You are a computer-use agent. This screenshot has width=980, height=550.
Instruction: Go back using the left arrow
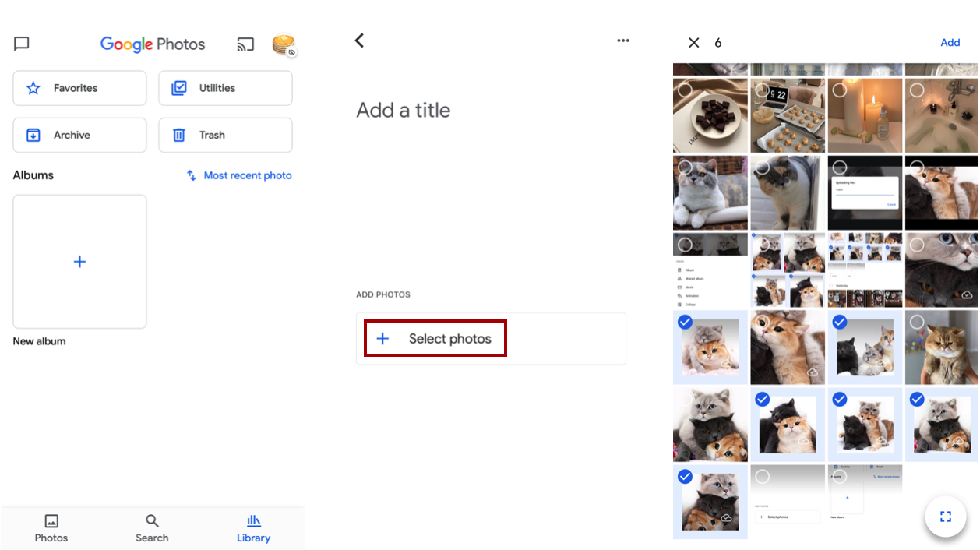(359, 41)
